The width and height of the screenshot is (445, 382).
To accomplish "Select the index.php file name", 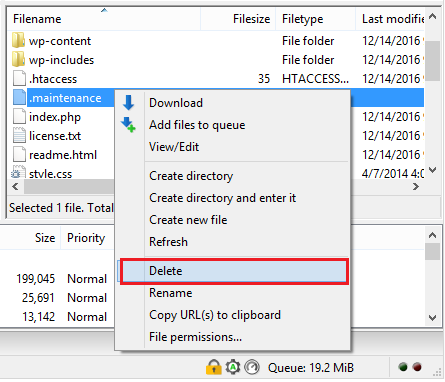I will click(55, 117).
